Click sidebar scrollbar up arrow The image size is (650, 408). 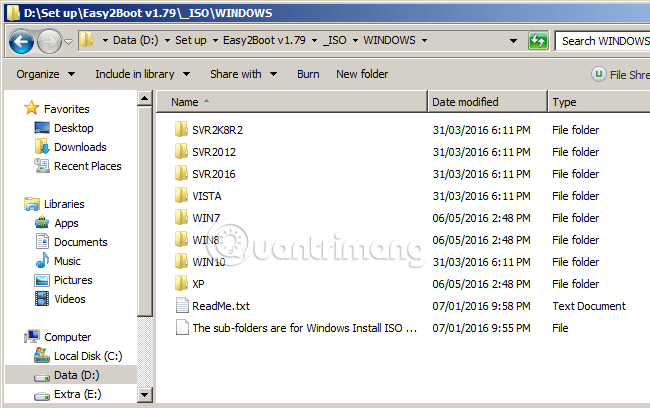(145, 99)
